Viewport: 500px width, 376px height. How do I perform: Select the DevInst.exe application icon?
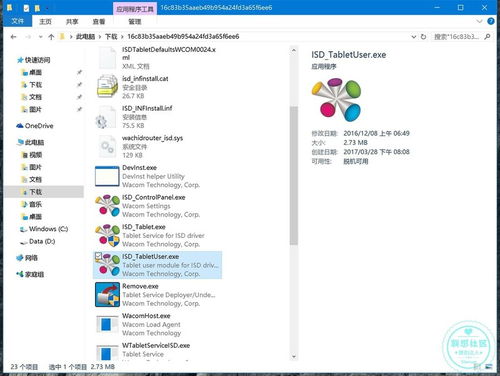107,176
